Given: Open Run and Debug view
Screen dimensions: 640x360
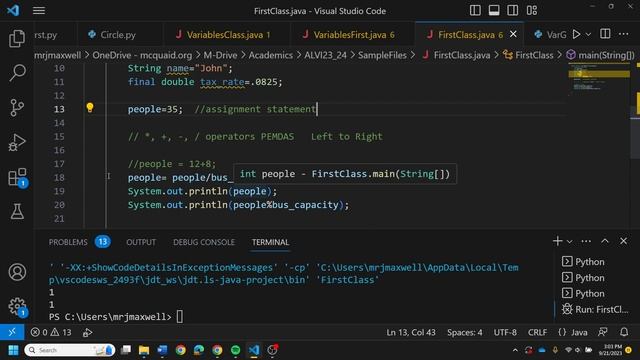Looking at the screenshot, I should coord(17,142).
